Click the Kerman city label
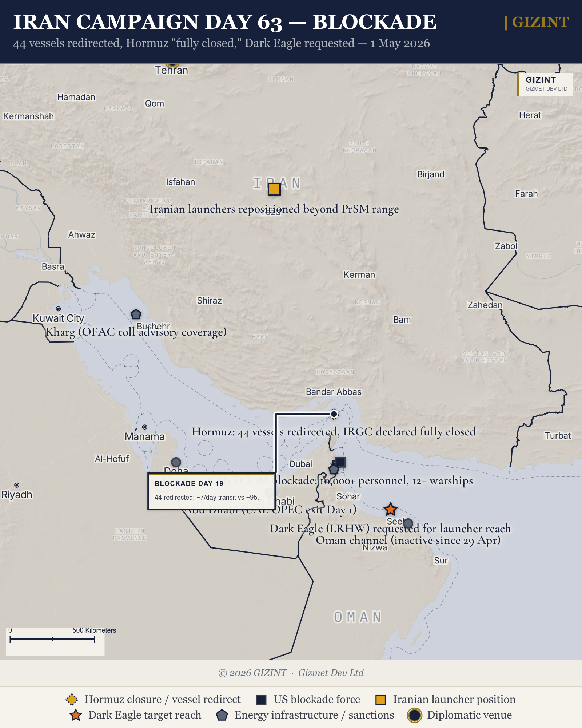Viewport: 582px width, 728px height. (359, 275)
